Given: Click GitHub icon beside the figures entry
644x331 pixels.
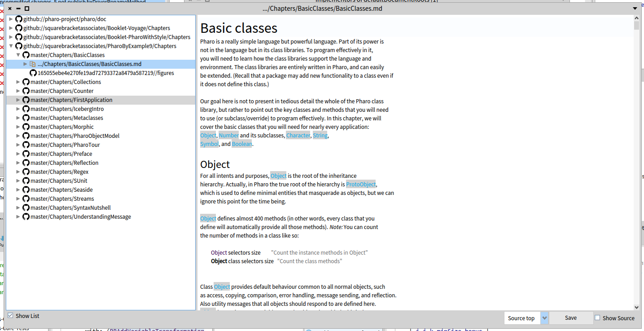Looking at the screenshot, I should tap(33, 73).
